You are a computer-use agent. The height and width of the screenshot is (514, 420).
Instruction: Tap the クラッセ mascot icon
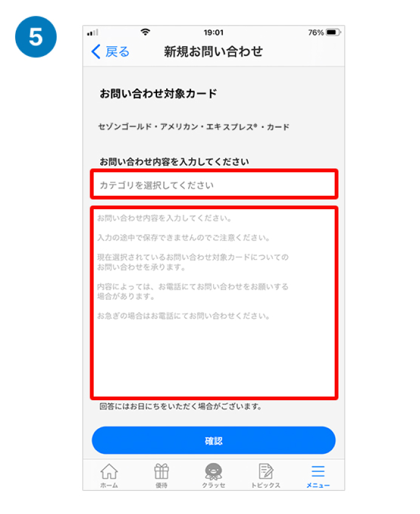(x=214, y=471)
